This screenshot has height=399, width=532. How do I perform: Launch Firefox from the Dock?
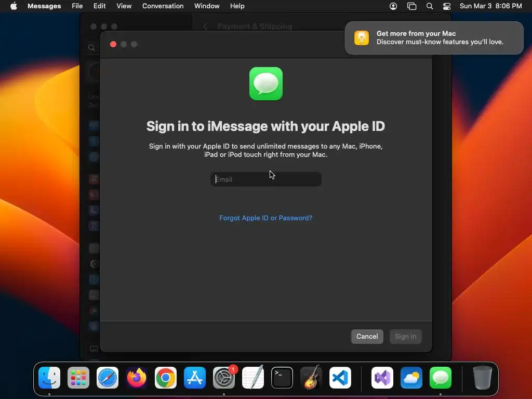click(137, 378)
